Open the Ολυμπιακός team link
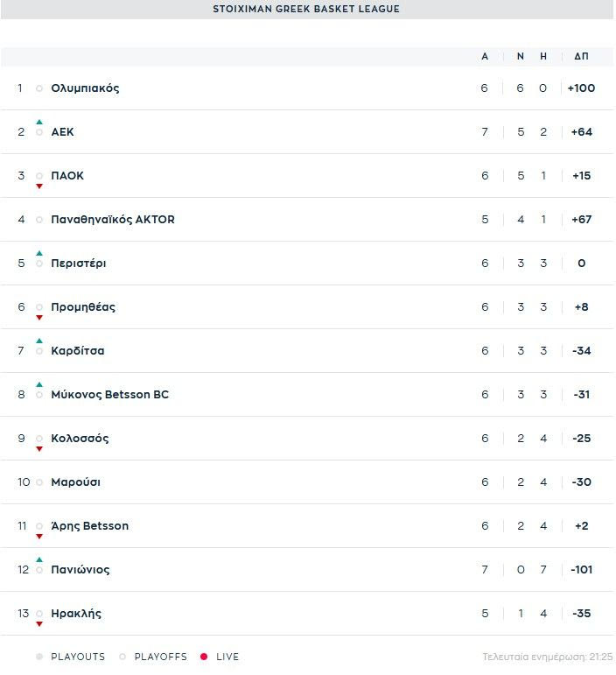 coord(85,88)
